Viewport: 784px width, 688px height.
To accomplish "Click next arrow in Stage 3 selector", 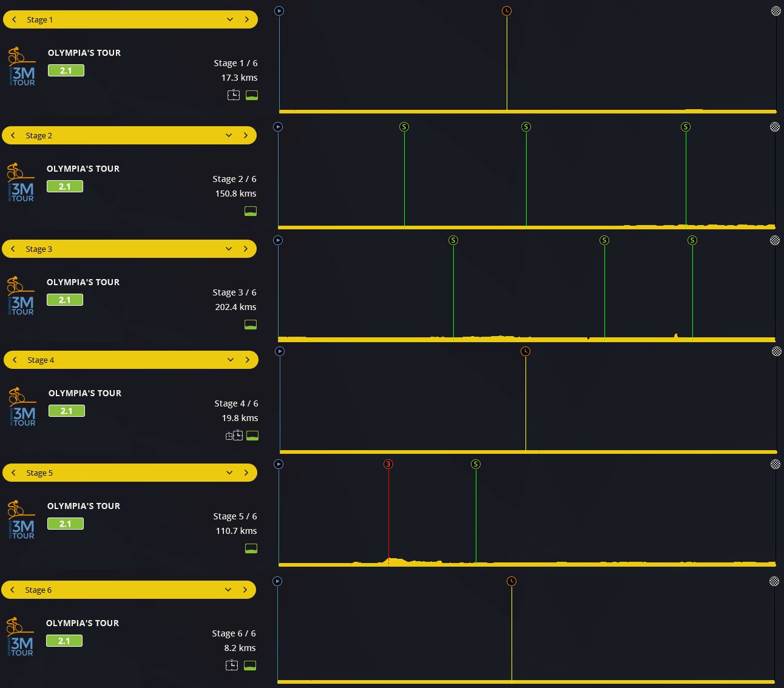I will coord(246,249).
